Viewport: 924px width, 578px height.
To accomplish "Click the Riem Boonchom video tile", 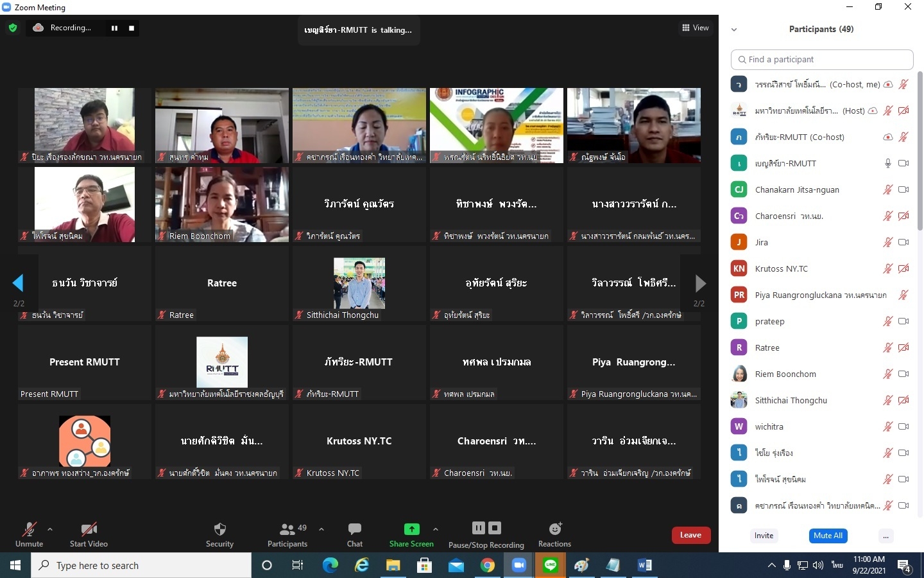I will point(222,204).
